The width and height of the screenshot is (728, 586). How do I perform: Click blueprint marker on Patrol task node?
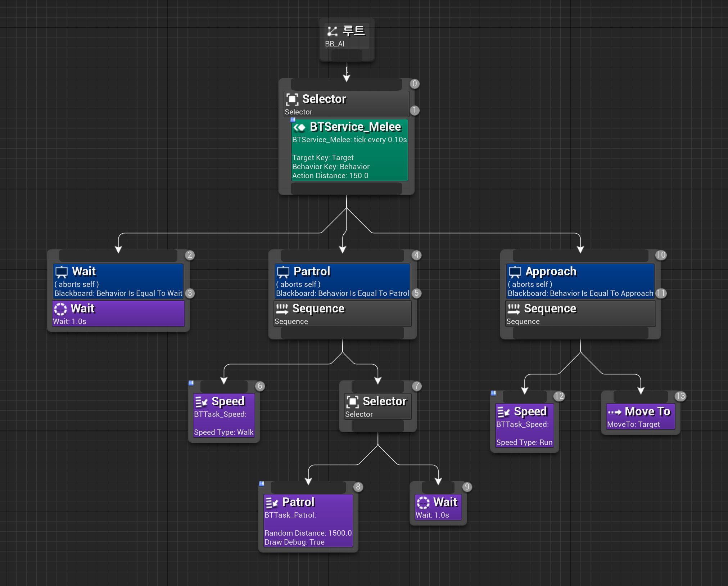coord(262,484)
